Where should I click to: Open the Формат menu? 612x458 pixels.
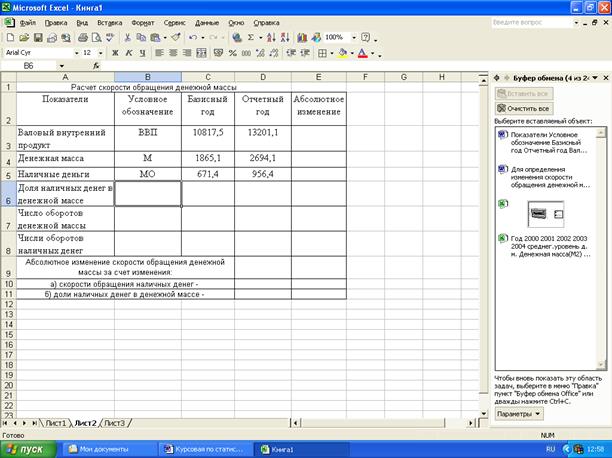click(x=142, y=21)
